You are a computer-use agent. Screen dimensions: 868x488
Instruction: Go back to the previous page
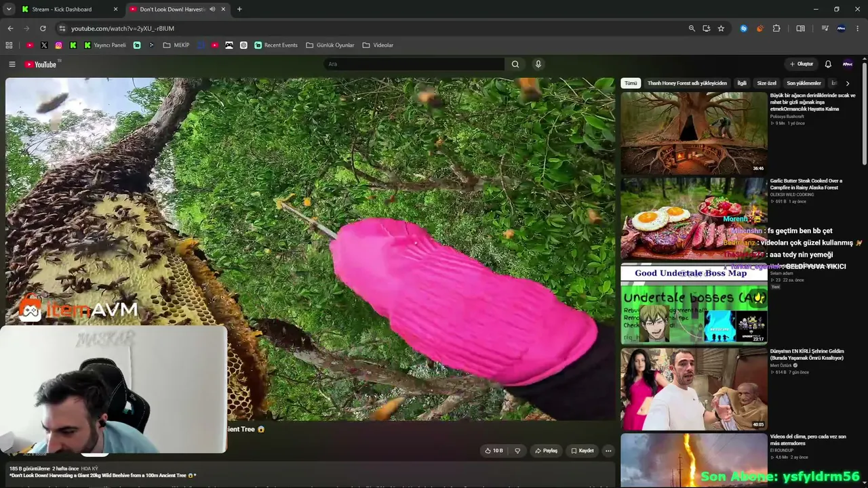(x=10, y=28)
